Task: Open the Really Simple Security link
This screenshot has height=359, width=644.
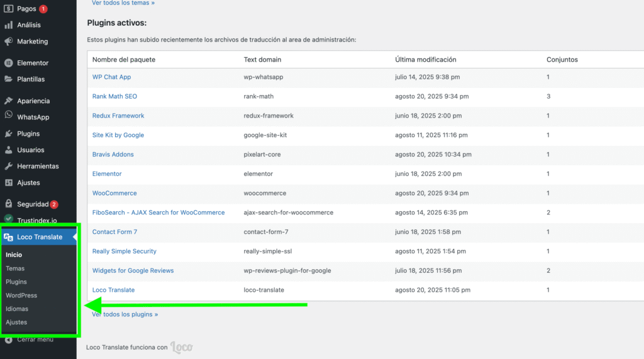Action: (125, 251)
